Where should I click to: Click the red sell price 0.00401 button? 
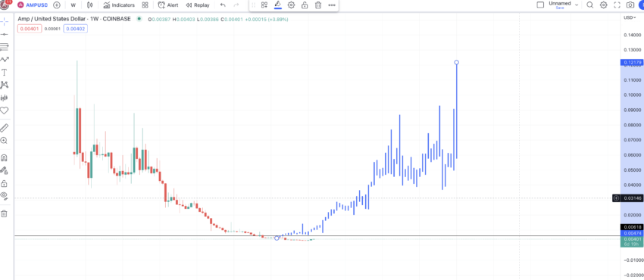[29, 29]
